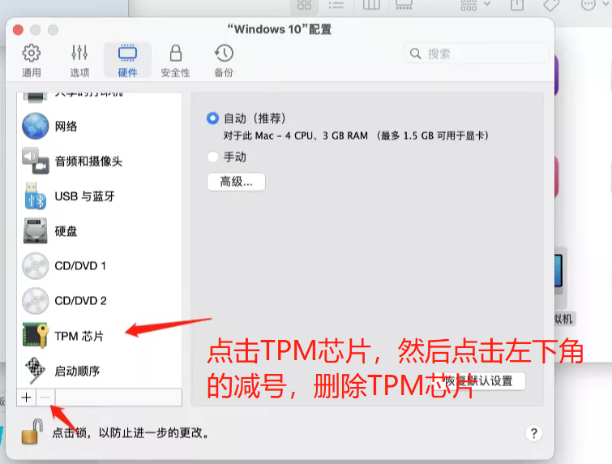Click the padlock to prevent changes

pyautogui.click(x=32, y=432)
